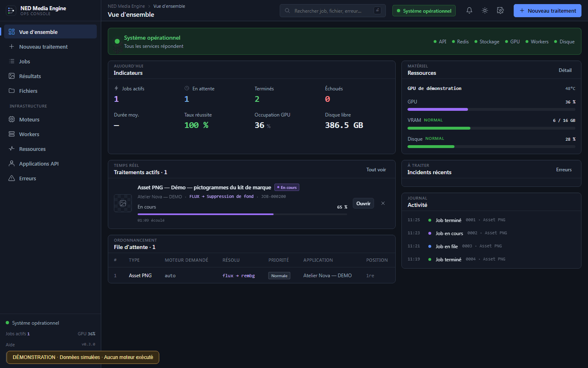The image size is (588, 368).
Task: Click the blue Nouveau traitement button
Action: pos(548,11)
